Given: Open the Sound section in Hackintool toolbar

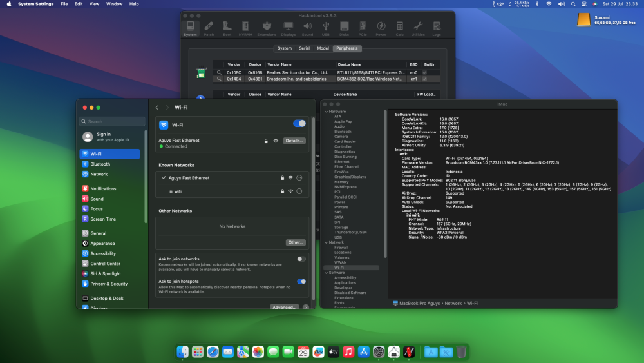Looking at the screenshot, I should 307,29.
